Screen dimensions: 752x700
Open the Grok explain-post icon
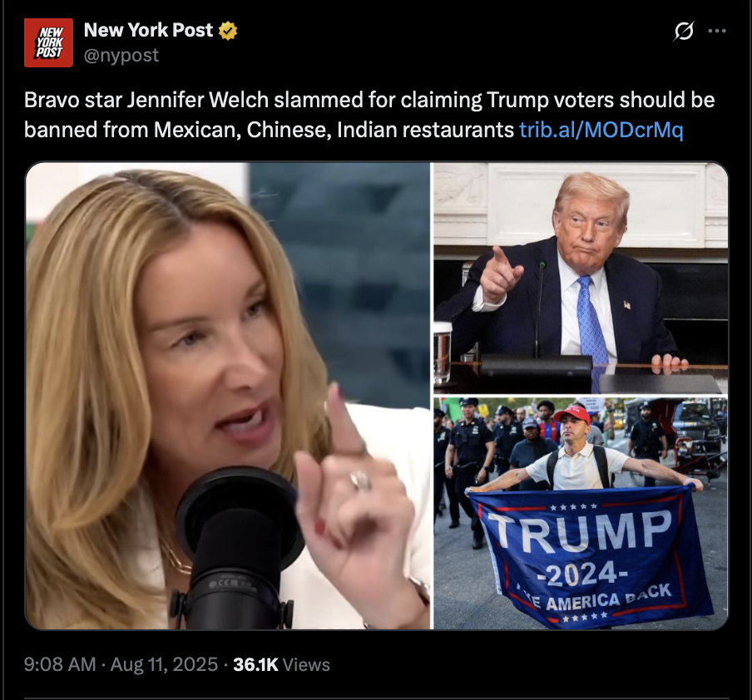click(684, 31)
